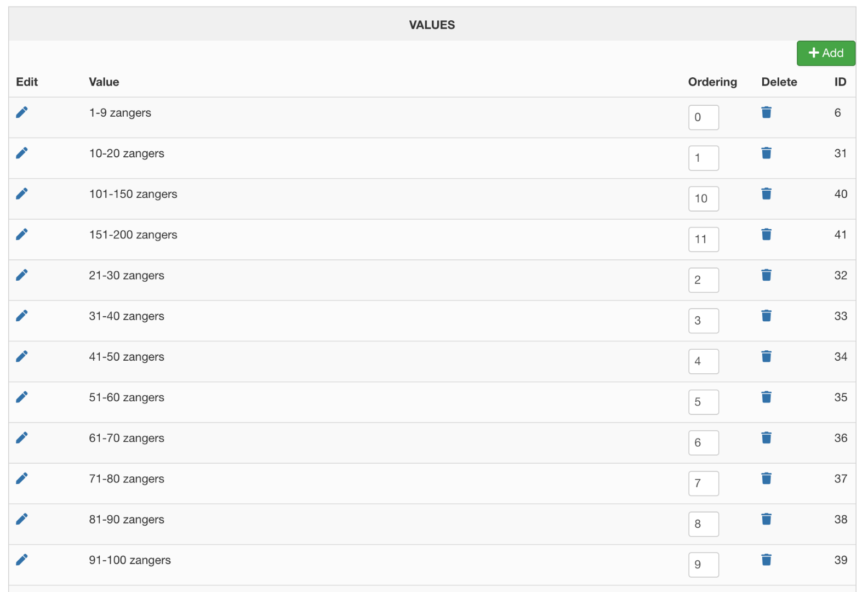Trash the "61-70 zangers" entry
868x592 pixels.
click(x=766, y=437)
